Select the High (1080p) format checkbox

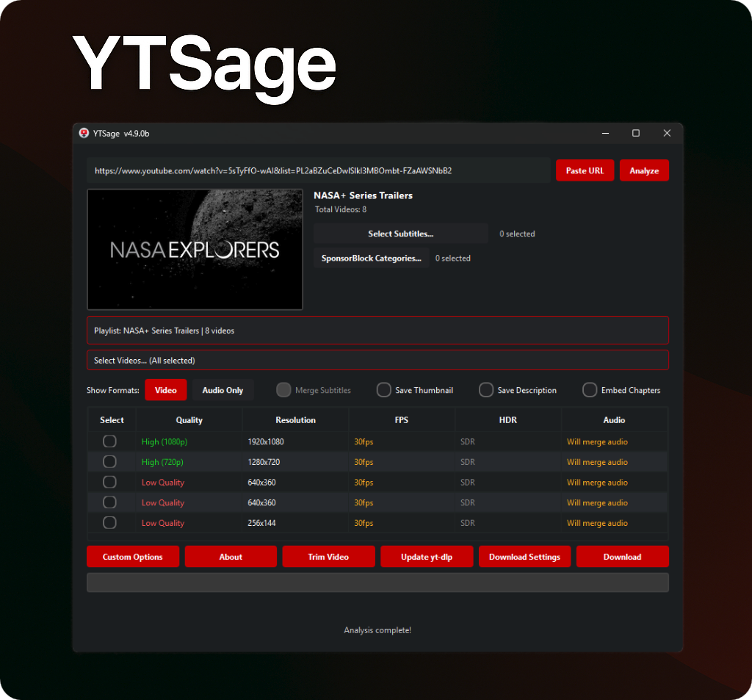[x=109, y=441]
